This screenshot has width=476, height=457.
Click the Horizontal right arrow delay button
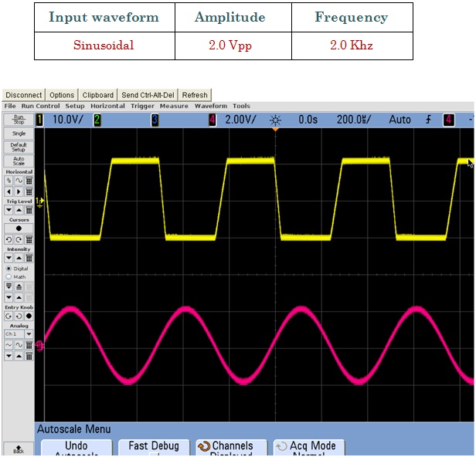(x=19, y=191)
